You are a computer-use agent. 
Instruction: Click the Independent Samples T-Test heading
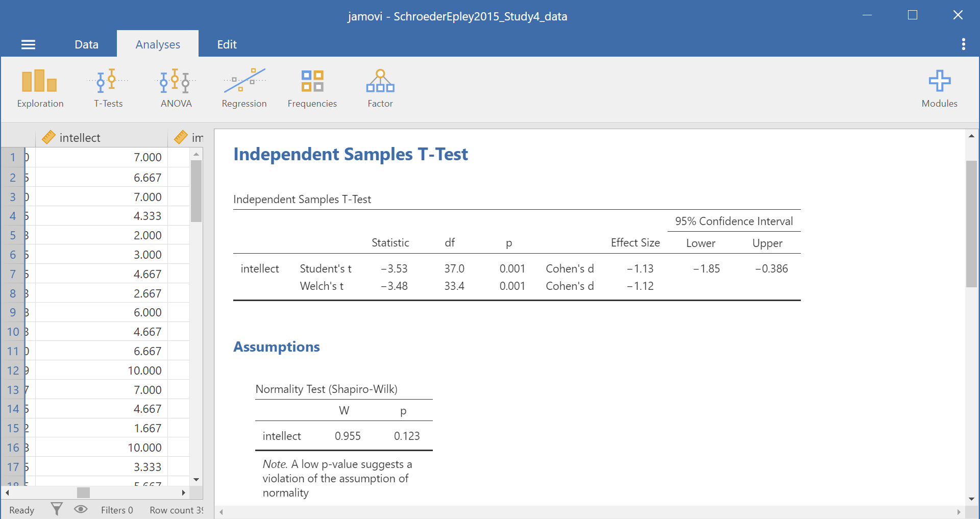click(350, 154)
